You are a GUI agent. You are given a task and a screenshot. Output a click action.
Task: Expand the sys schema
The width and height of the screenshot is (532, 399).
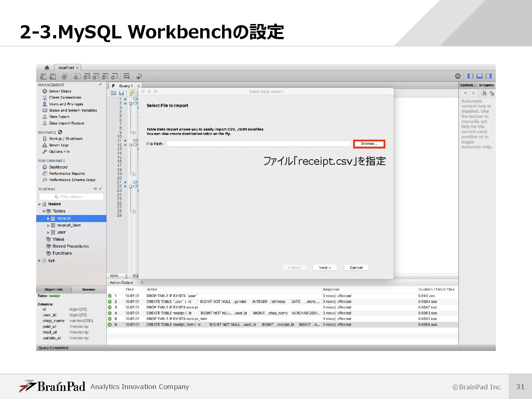40,261
